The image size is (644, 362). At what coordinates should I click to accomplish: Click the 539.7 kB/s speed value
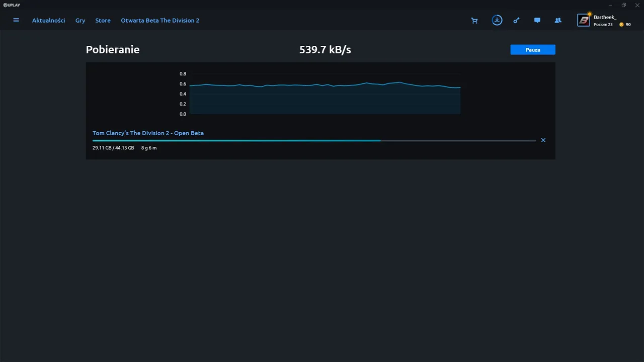[325, 50]
